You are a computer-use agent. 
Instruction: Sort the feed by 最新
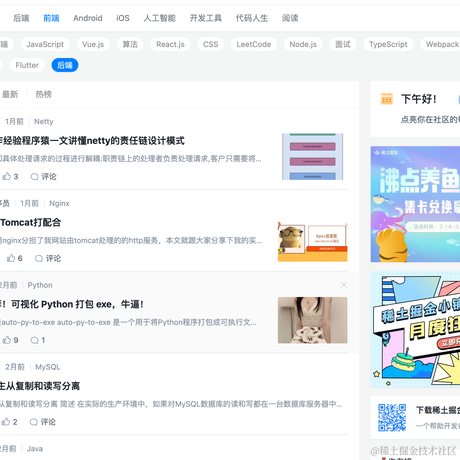pyautogui.click(x=10, y=94)
